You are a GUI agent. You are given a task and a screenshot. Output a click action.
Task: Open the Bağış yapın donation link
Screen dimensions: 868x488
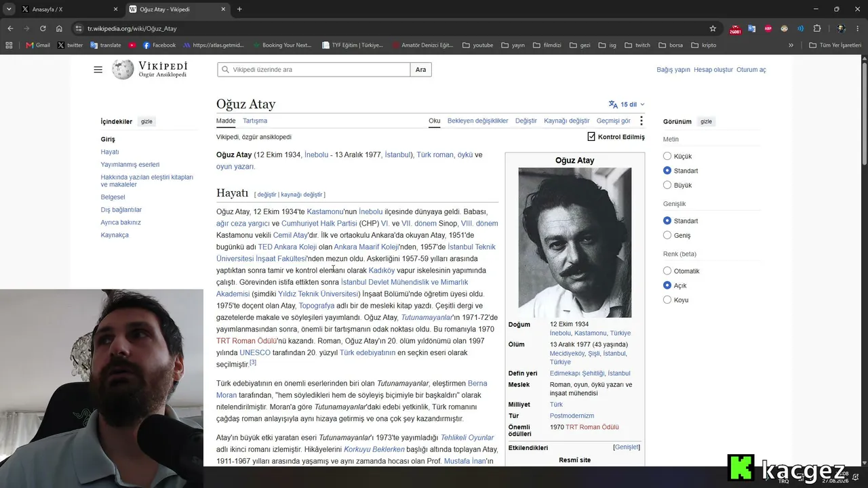(673, 70)
